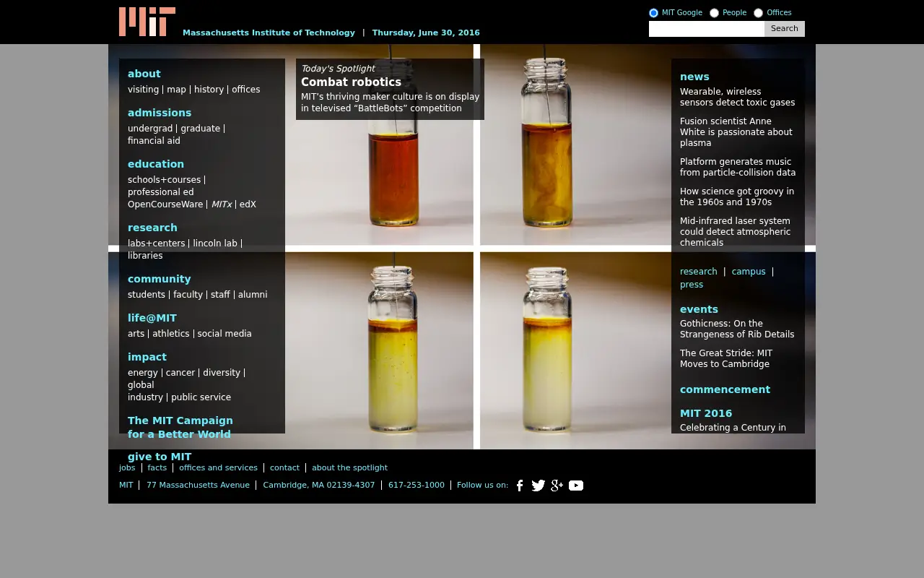Read 'Wearable, wireless sensors detect toxic gases'
Image resolution: width=924 pixels, height=578 pixels.
737,97
